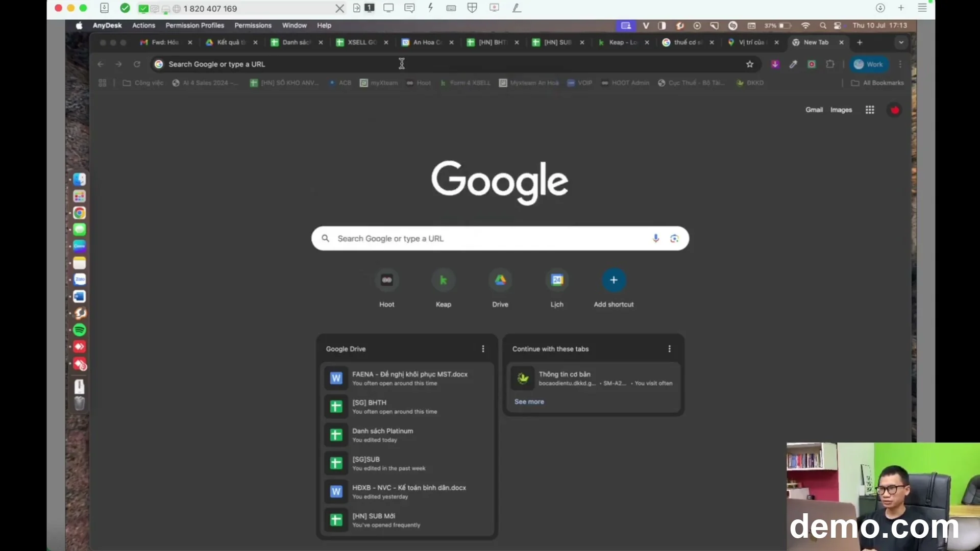Open Chrome from the remote Dock

tap(79, 213)
